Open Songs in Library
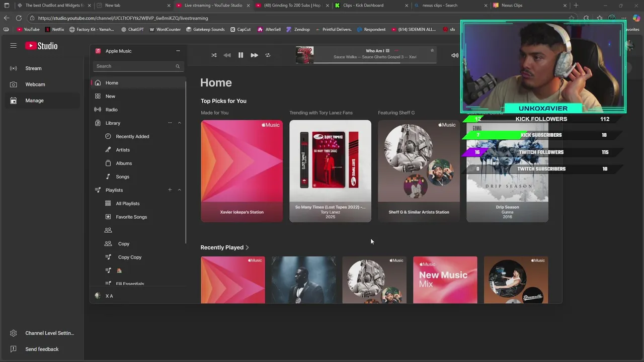The image size is (644, 362). [122, 177]
